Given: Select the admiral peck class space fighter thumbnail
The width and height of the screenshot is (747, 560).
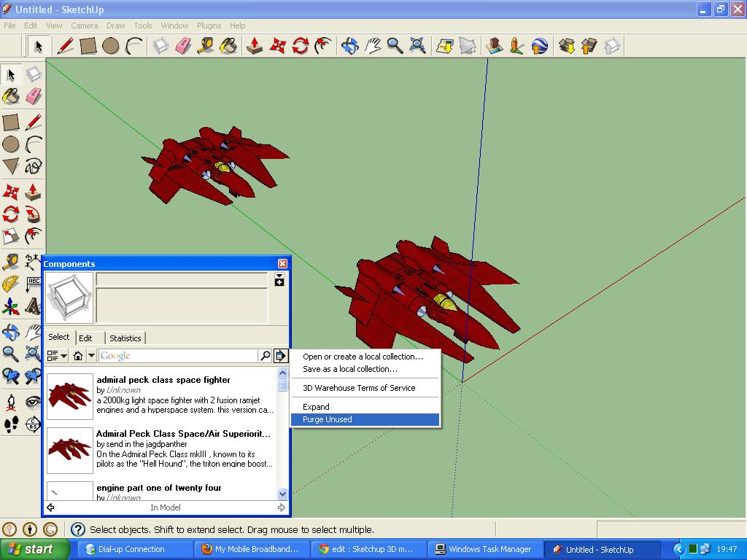Looking at the screenshot, I should [x=69, y=396].
